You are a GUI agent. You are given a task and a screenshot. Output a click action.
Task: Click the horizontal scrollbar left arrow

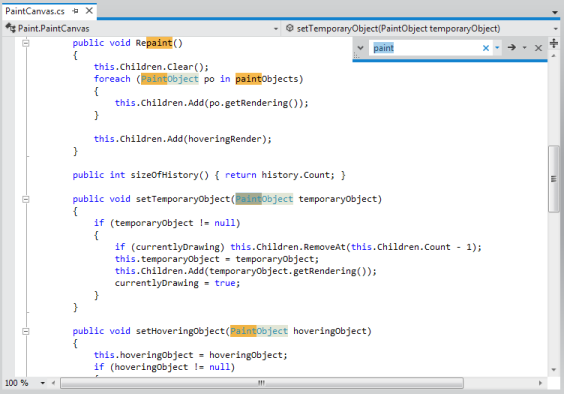[x=53, y=383]
